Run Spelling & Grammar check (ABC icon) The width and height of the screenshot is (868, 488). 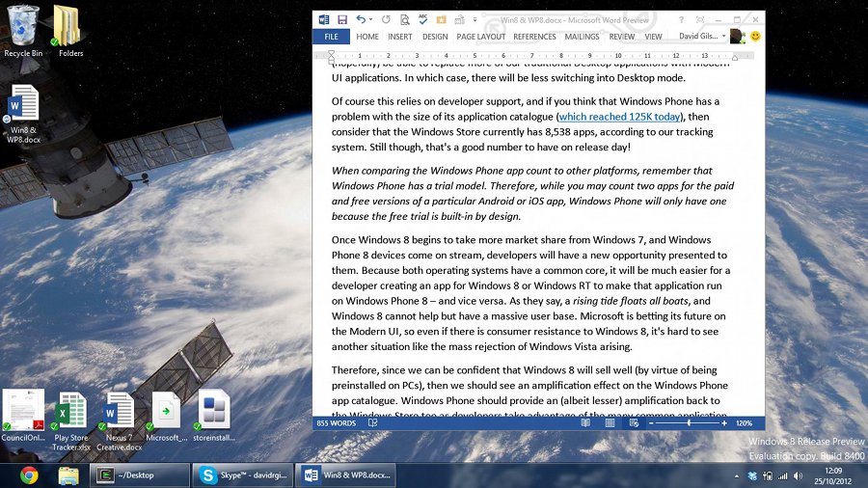pos(423,19)
